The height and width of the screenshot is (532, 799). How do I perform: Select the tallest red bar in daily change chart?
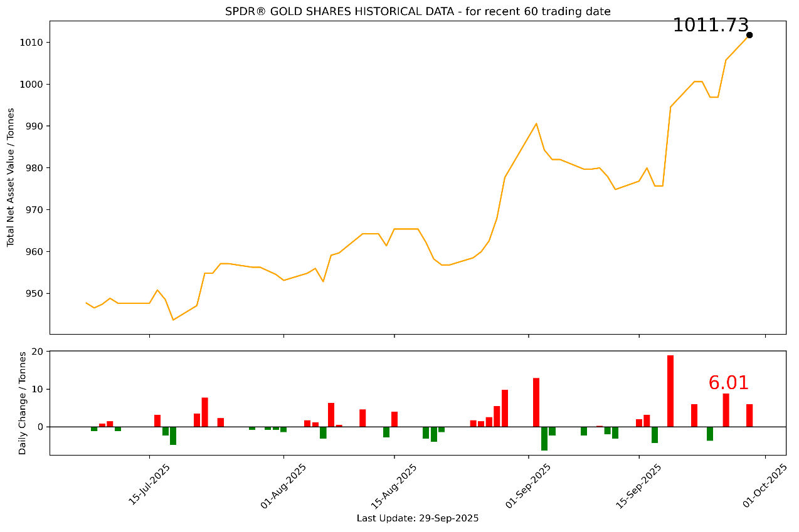click(670, 391)
